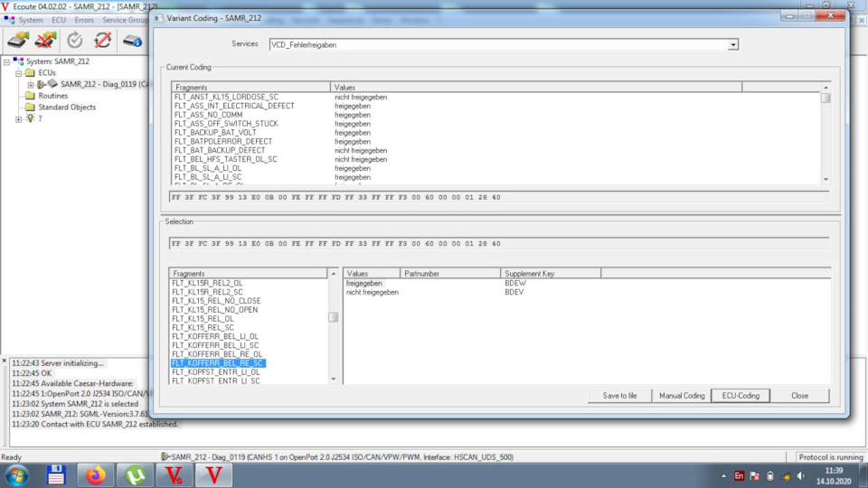Click Current Coding Fragments column header

[x=250, y=88]
